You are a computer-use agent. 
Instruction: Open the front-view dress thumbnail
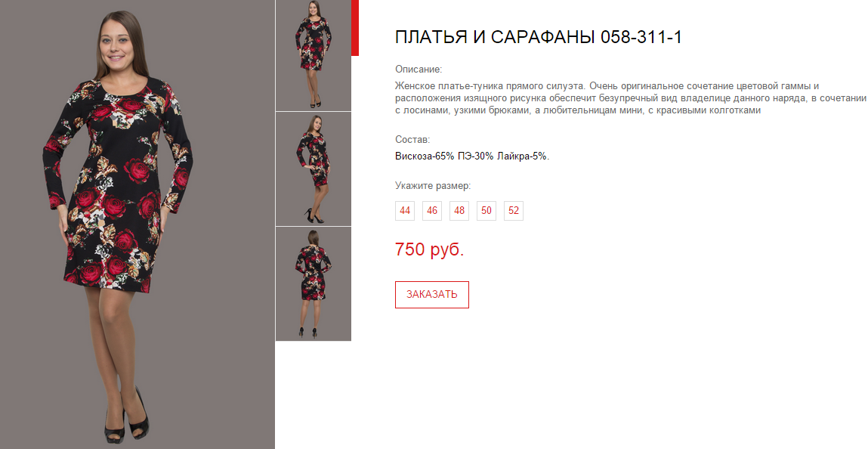click(314, 55)
